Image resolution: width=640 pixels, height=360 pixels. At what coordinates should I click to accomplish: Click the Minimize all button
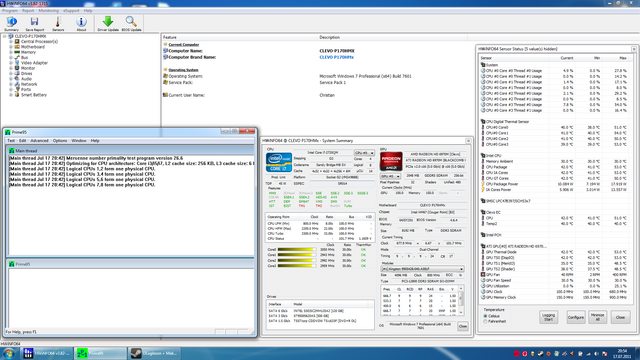pyautogui.click(x=598, y=317)
